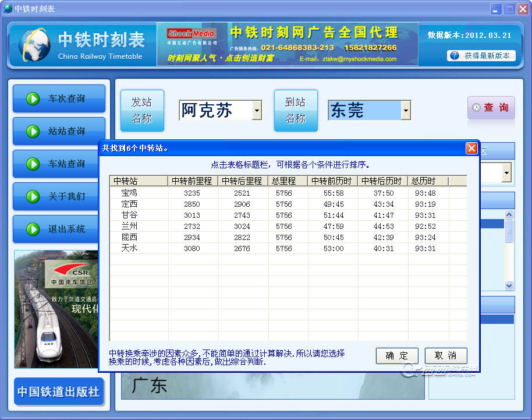Click the help icon next to 获得最新版本
Viewport: 532px width, 420px height.
[455, 55]
